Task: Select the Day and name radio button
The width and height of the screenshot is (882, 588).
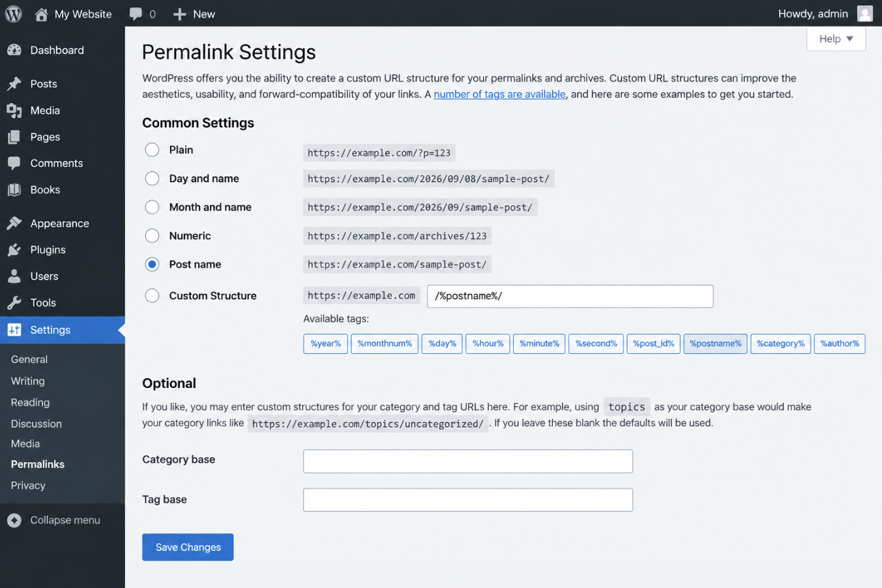Action: click(x=152, y=179)
